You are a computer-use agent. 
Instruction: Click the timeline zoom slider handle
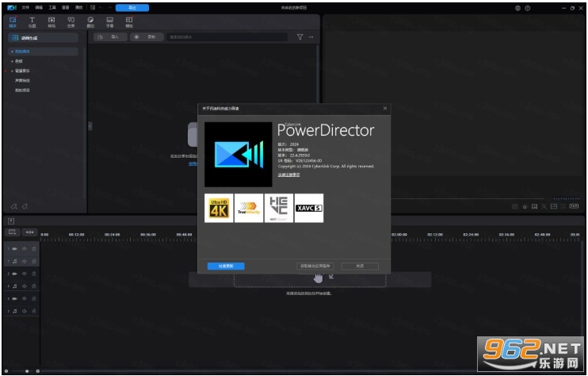coord(27,371)
